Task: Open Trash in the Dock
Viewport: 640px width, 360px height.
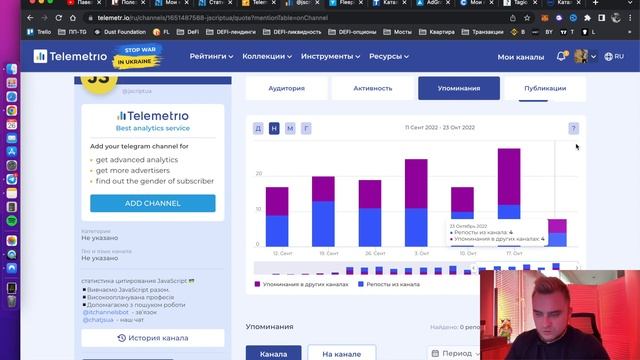Action: pyautogui.click(x=12, y=301)
